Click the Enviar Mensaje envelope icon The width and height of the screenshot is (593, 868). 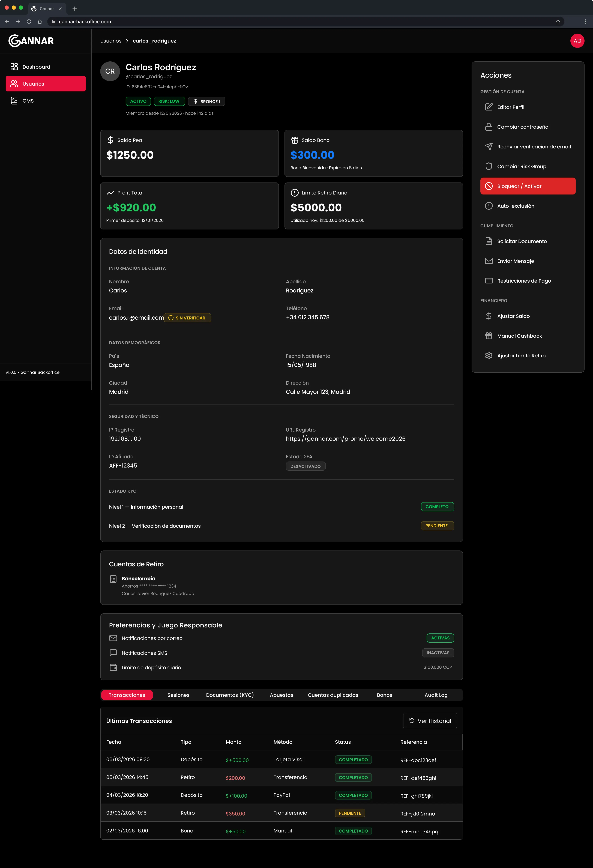[489, 261]
